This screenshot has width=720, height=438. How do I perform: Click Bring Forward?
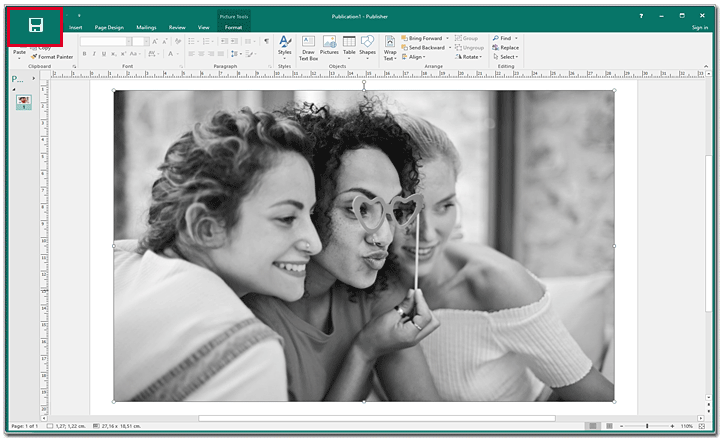pos(422,38)
